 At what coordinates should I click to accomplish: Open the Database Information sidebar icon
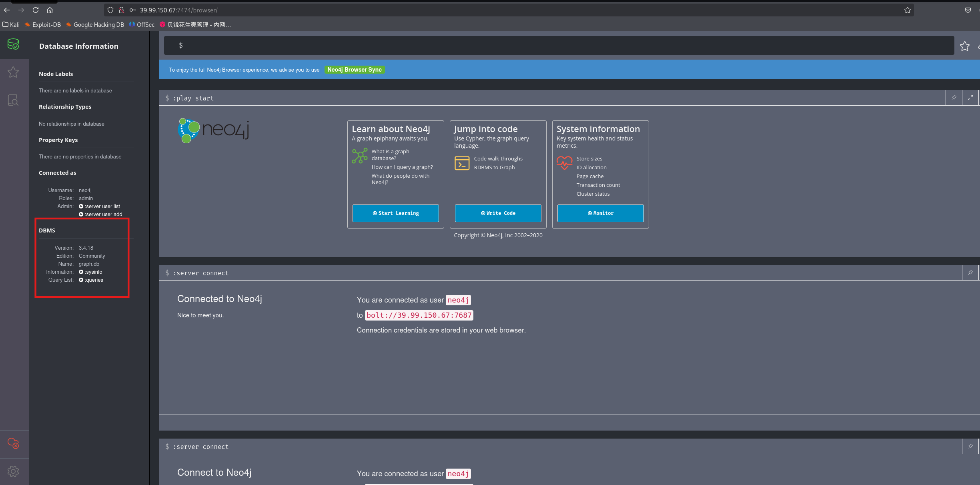(x=13, y=44)
